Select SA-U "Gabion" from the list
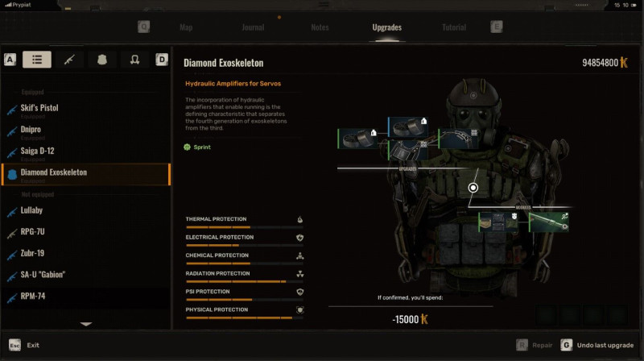The image size is (644, 361). point(86,275)
